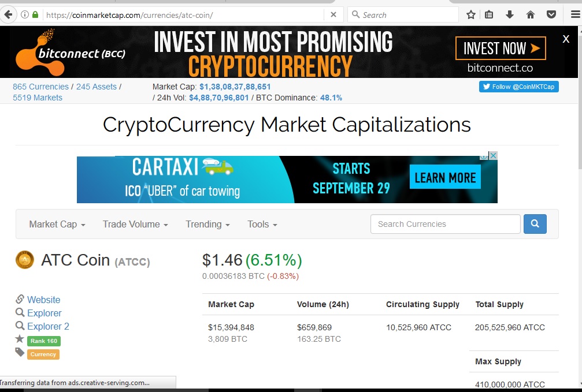This screenshot has width=582, height=392.
Task: Click the INVEST NOW banner button
Action: [x=500, y=48]
